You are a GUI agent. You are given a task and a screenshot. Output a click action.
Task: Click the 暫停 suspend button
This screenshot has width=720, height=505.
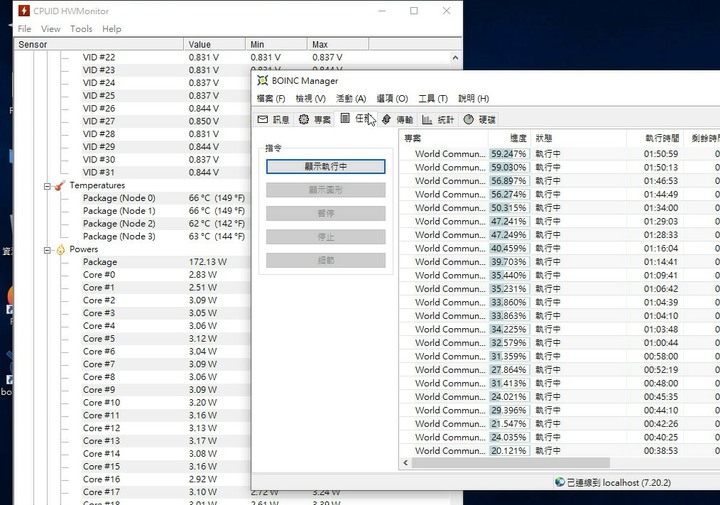click(x=326, y=213)
